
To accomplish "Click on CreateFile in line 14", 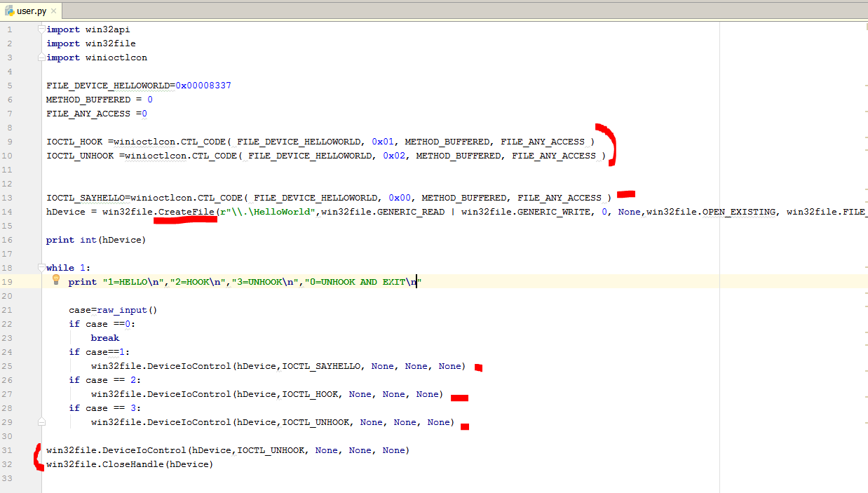I will click(187, 212).
